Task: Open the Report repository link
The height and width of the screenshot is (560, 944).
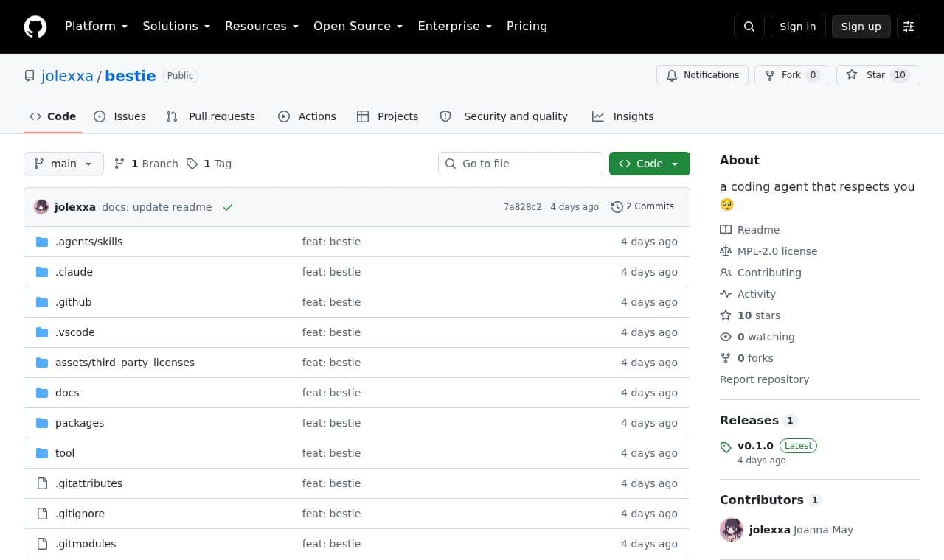Action: pyautogui.click(x=764, y=379)
